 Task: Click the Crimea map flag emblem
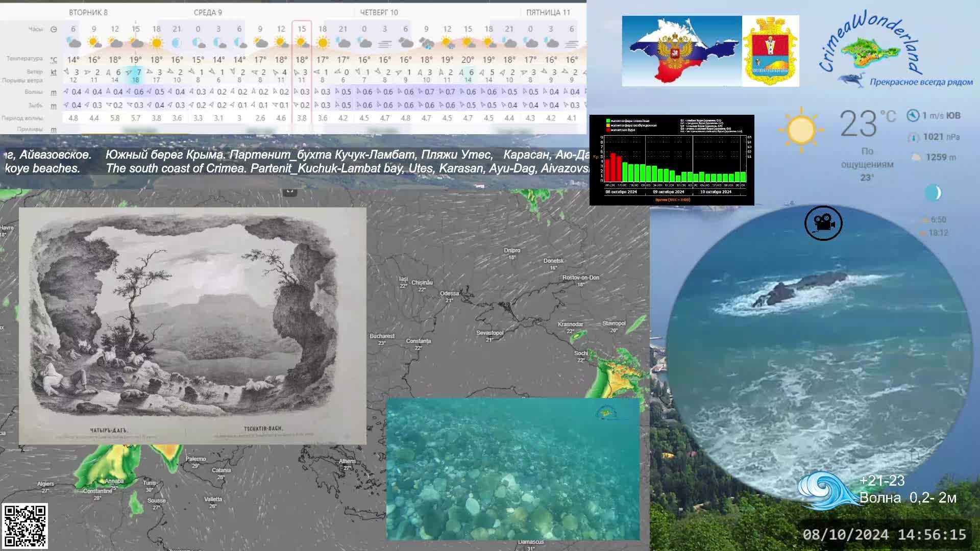pos(682,51)
